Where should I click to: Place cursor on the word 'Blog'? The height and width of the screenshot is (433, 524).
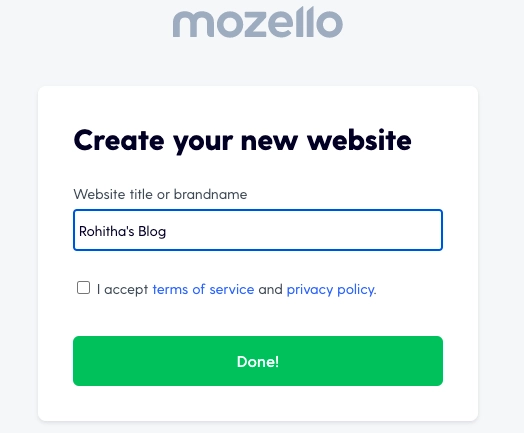coord(152,232)
